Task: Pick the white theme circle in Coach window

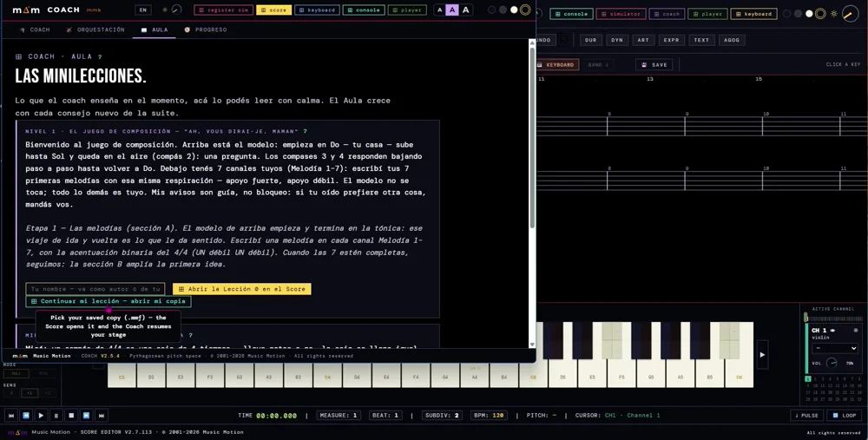Action: (514, 10)
